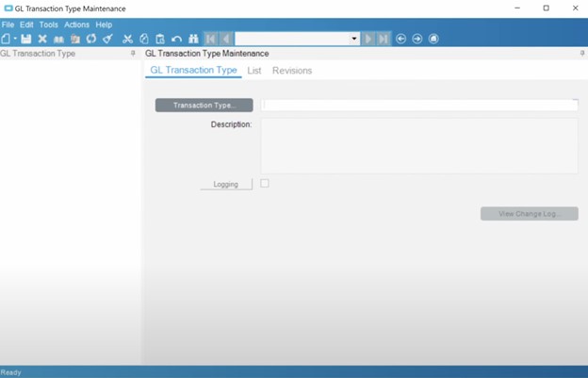Click the Logging button
This screenshot has height=378, width=588.
[226, 184]
